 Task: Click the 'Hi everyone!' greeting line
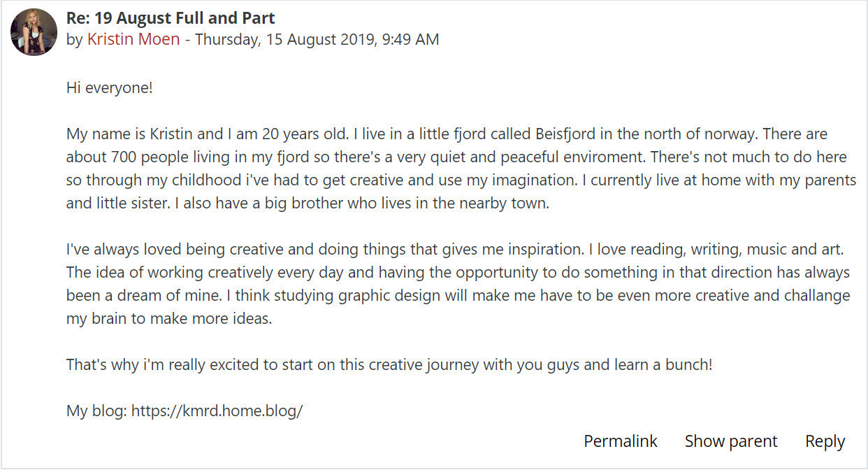tap(109, 88)
